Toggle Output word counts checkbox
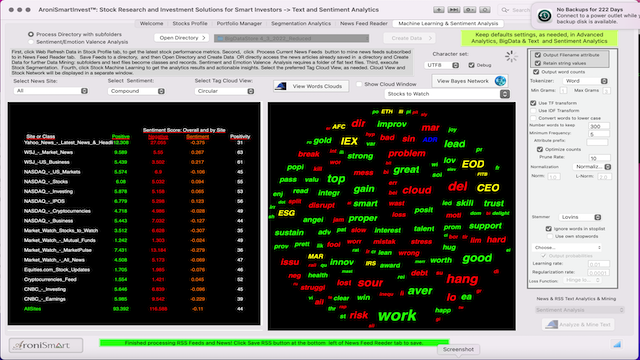Viewport: 640px width, 360px height. click(x=536, y=72)
